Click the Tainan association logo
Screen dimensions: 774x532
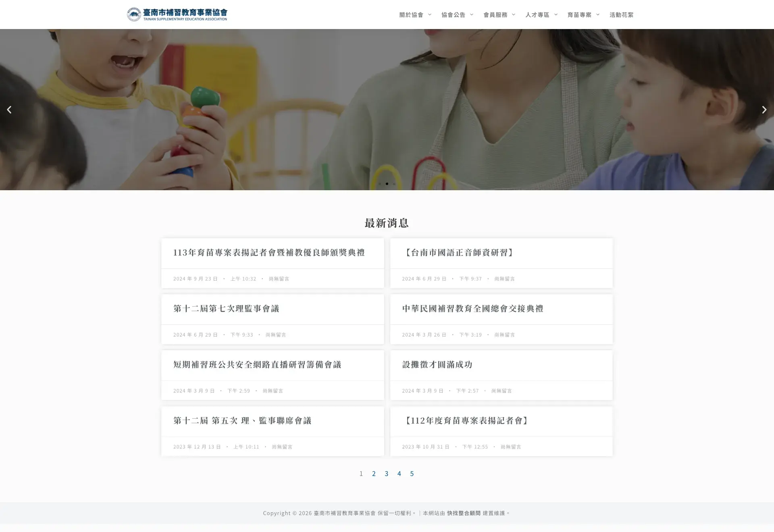(x=177, y=15)
